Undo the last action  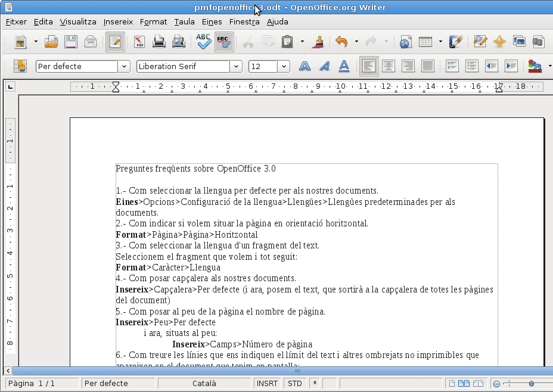(341, 42)
